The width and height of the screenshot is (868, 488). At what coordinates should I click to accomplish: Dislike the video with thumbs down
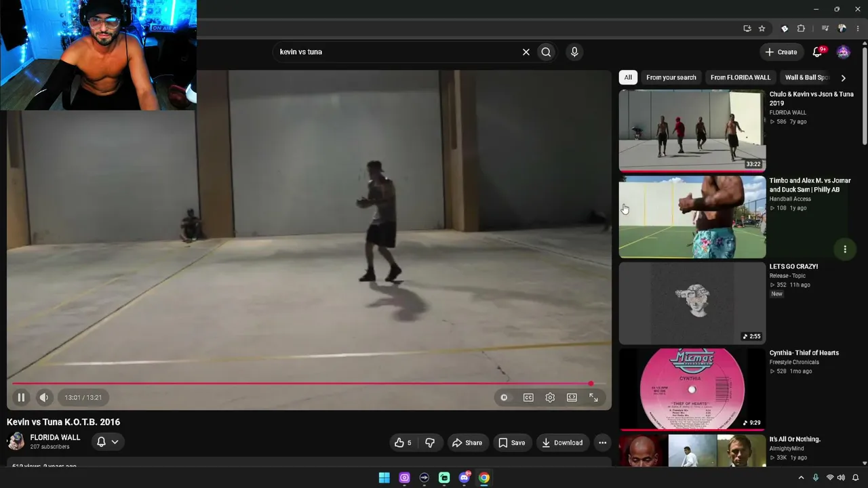click(x=430, y=443)
